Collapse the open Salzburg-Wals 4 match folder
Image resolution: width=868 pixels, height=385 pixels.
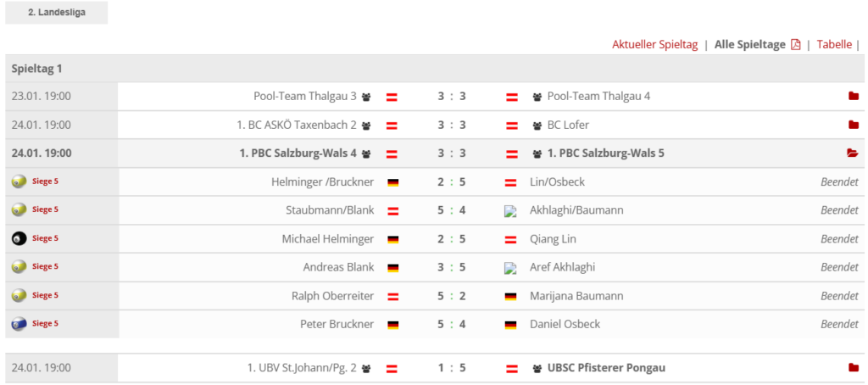[853, 153]
